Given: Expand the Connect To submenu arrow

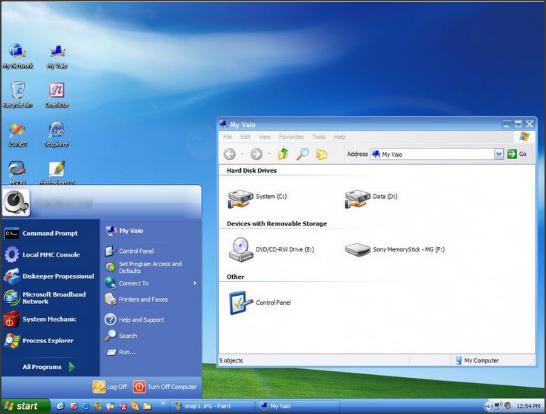Looking at the screenshot, I should pyautogui.click(x=195, y=283).
